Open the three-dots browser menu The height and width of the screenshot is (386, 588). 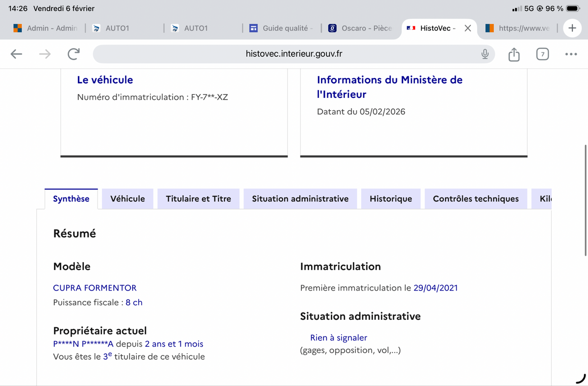pos(570,54)
